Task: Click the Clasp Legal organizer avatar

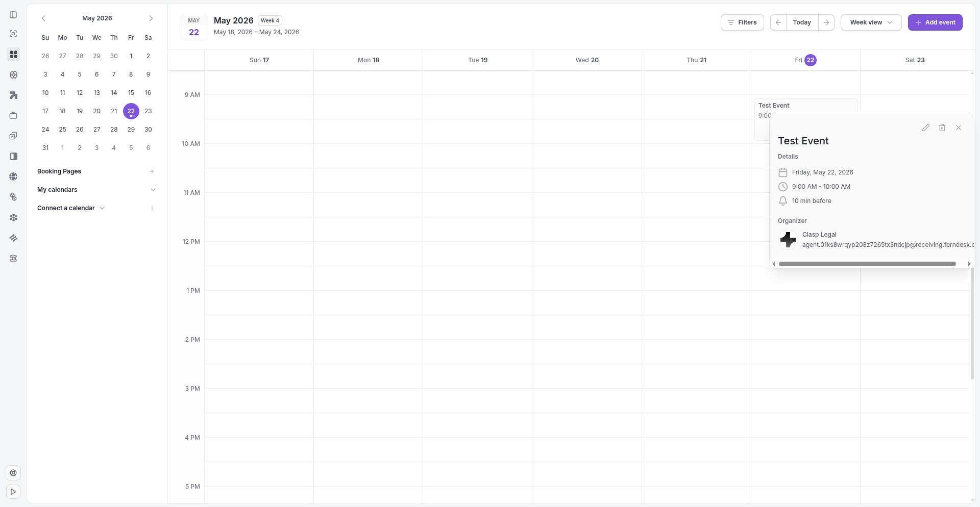Action: pos(788,240)
